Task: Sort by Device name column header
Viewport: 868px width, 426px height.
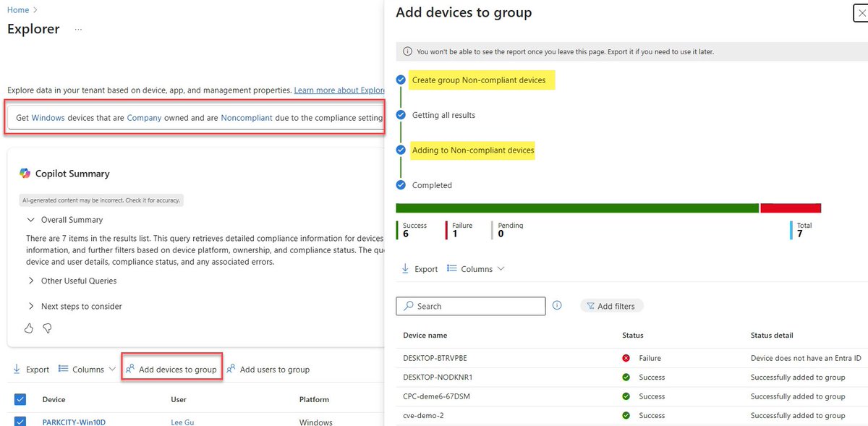Action: click(425, 336)
